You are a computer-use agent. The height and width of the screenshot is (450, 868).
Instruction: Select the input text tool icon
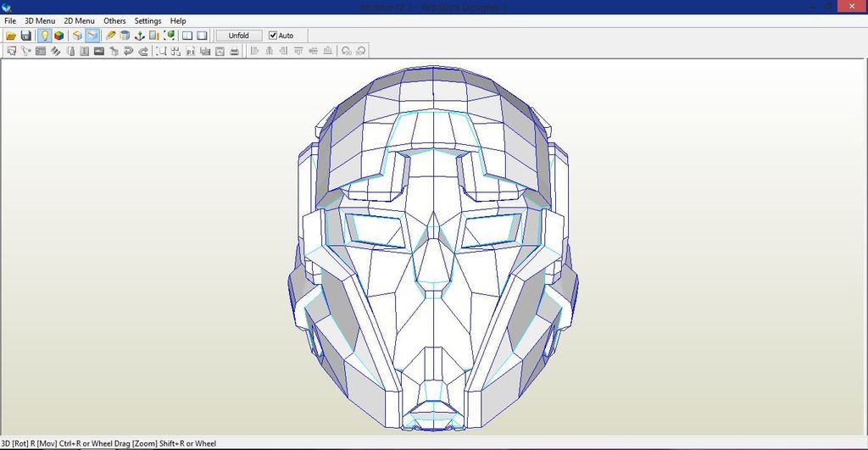coord(85,51)
